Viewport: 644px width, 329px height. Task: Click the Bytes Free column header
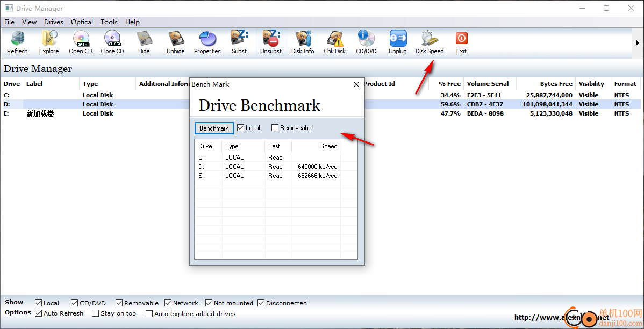(546, 84)
